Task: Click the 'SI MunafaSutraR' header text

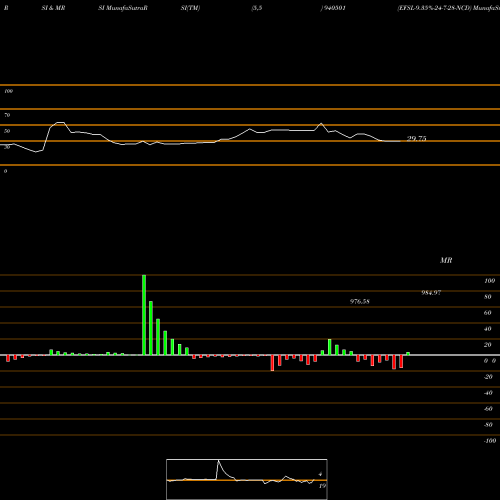Action: (x=123, y=8)
